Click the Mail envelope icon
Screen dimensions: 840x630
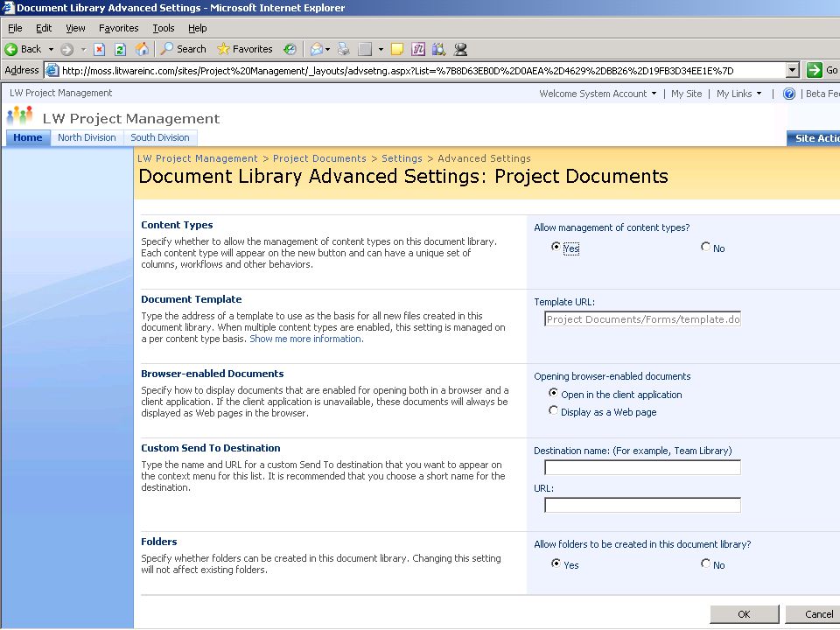pyautogui.click(x=317, y=49)
